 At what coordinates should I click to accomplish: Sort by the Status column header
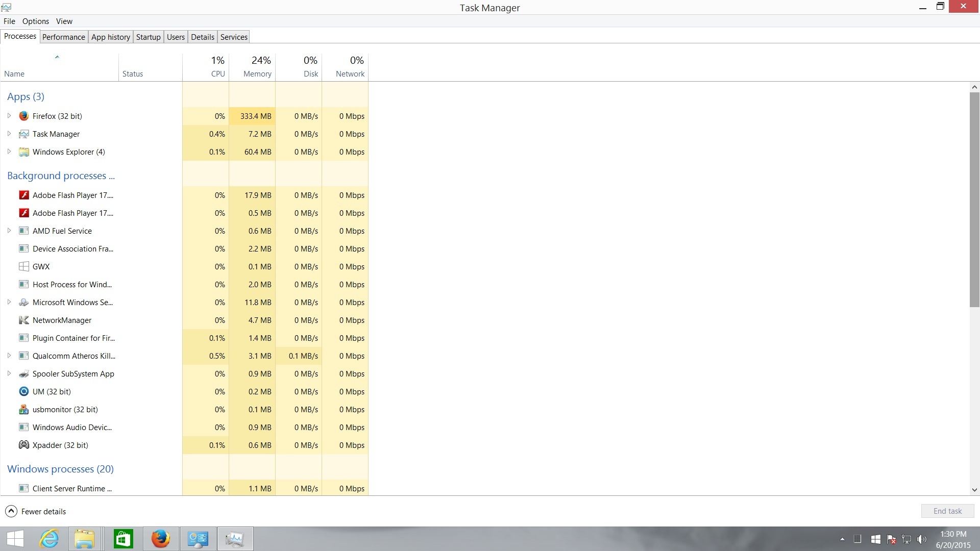pyautogui.click(x=151, y=67)
